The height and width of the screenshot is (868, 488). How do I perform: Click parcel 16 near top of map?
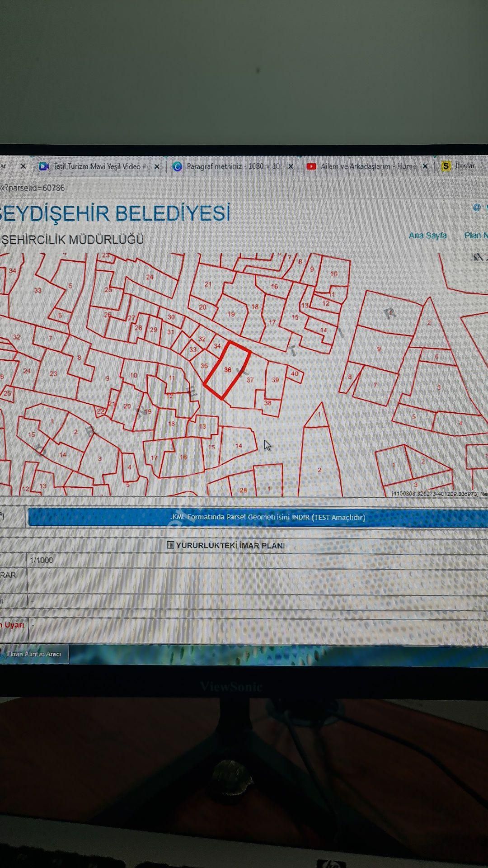pyautogui.click(x=274, y=286)
